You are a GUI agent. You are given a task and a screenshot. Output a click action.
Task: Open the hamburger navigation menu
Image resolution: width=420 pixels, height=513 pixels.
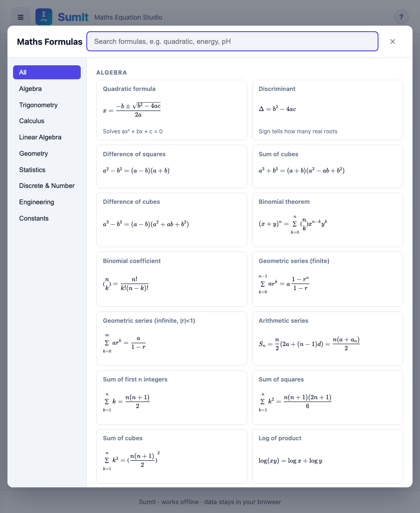pos(21,17)
